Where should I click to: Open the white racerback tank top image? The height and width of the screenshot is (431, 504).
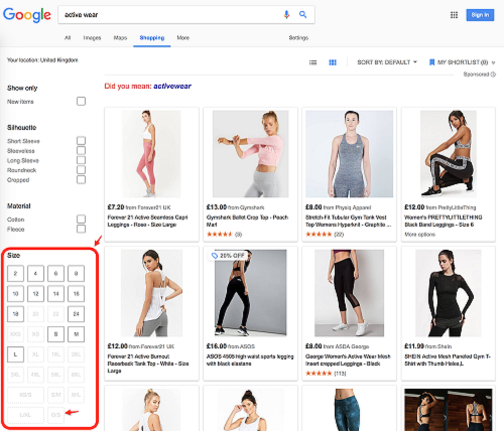click(x=151, y=293)
